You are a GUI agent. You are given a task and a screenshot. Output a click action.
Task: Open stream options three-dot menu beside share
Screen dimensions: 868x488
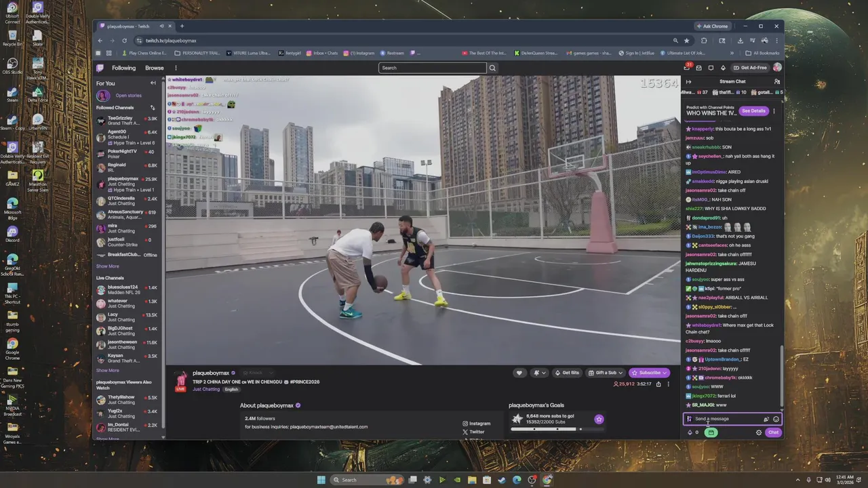[668, 384]
